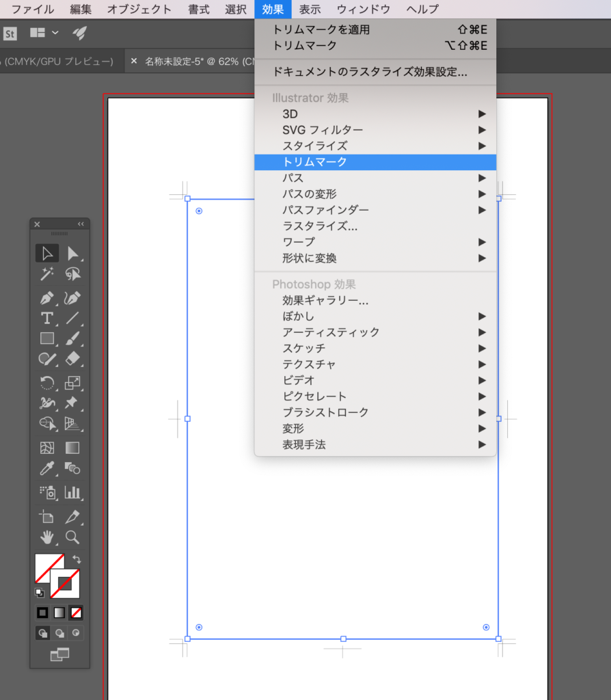Pick the Eyedropper tool
Image resolution: width=611 pixels, height=700 pixels.
click(47, 468)
